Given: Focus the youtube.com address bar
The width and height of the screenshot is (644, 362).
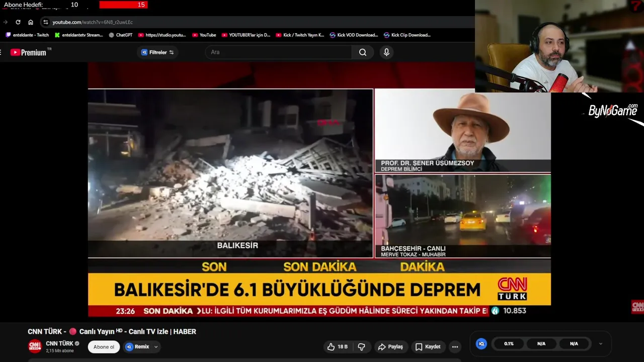Looking at the screenshot, I should point(257,22).
